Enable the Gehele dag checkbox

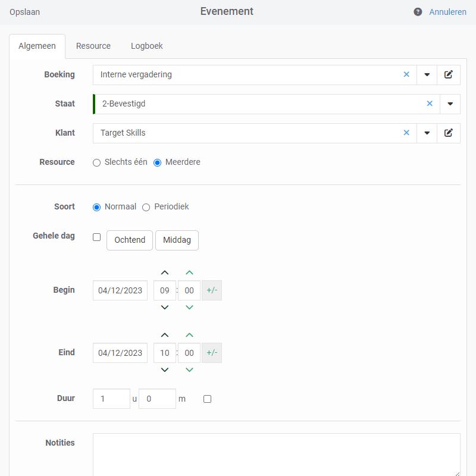[x=97, y=237]
